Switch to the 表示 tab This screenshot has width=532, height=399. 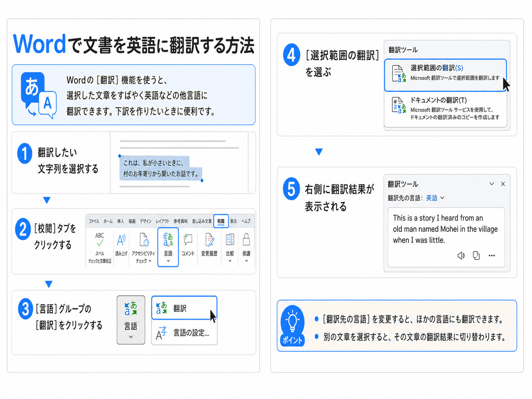[233, 221]
